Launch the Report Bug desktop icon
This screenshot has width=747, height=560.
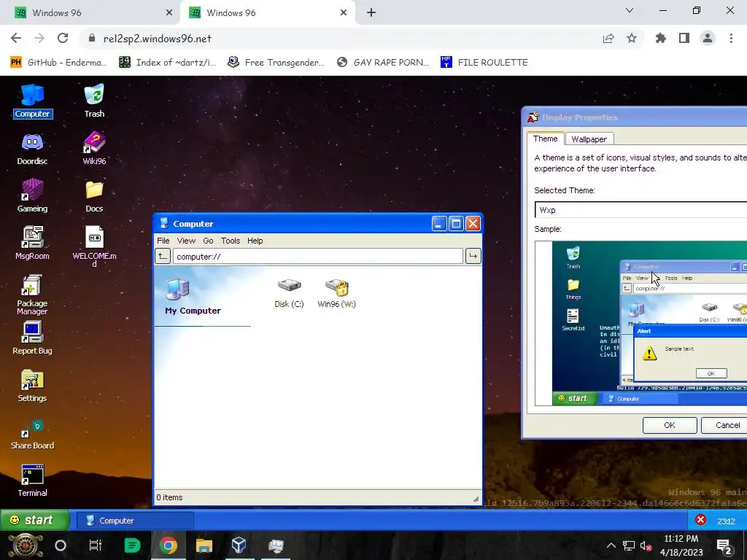[32, 338]
